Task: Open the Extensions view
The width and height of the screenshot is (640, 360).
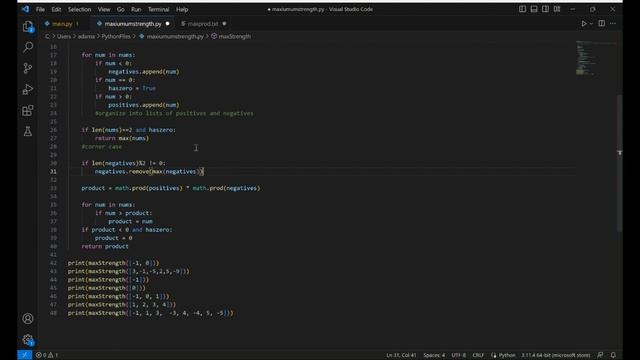Action: [28, 110]
